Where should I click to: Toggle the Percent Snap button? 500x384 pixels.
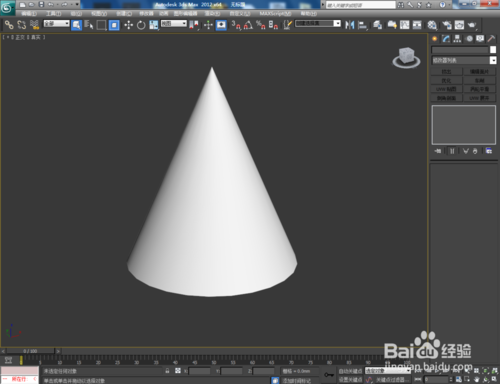click(261, 25)
